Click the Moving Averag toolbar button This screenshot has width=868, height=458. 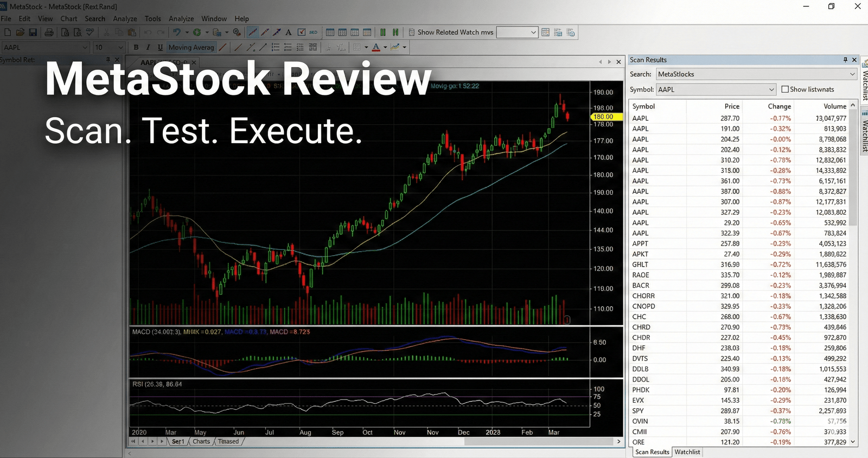coord(192,47)
